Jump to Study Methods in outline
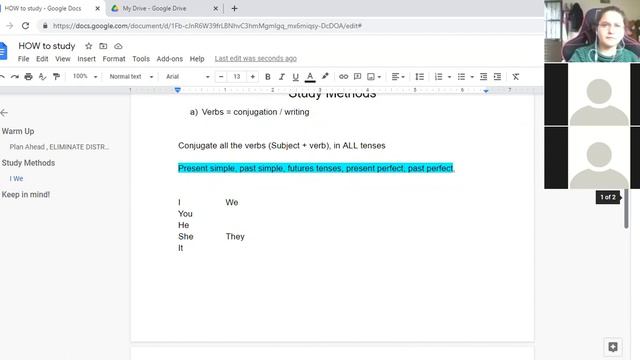 (x=28, y=163)
